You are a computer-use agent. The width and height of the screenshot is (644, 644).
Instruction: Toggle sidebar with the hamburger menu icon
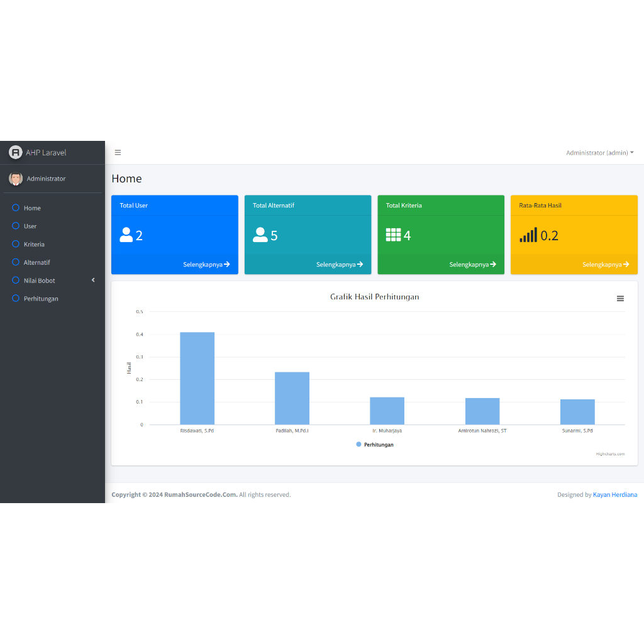point(118,152)
